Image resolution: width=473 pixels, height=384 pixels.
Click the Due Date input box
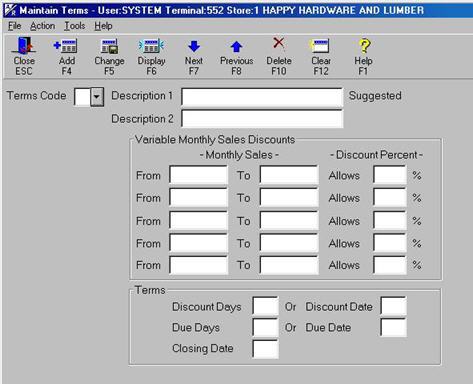click(x=394, y=327)
